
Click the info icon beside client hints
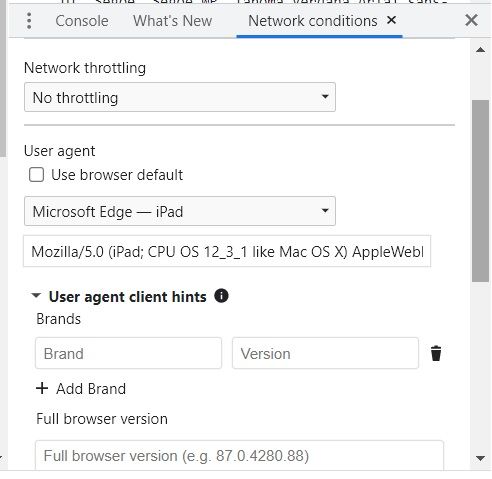point(221,296)
